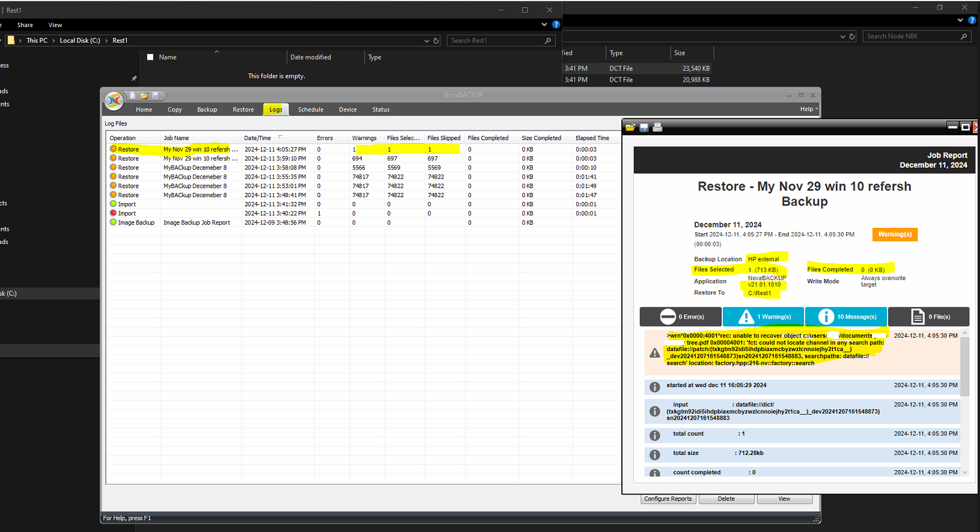Screen dimensions: 980x532
Task: Click orange status icon of the 3:59:10 PM Restore log
Action: [x=113, y=158]
